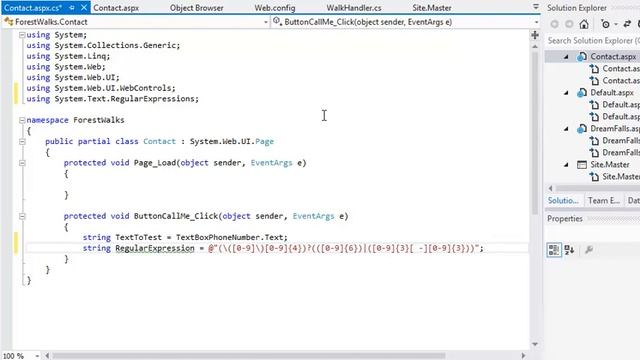Click the editor scroll up arrow
Image resolution: width=640 pixels, height=360 pixels.
535,47
